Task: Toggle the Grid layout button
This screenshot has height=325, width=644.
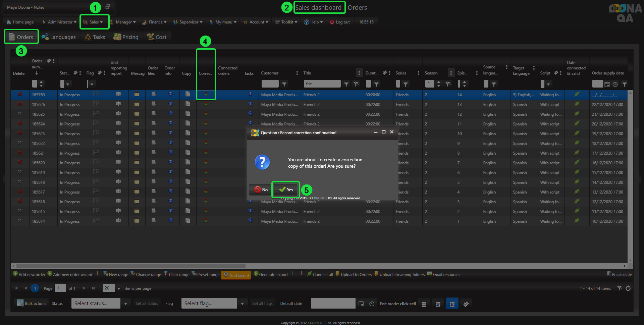Action: pyautogui.click(x=236, y=275)
